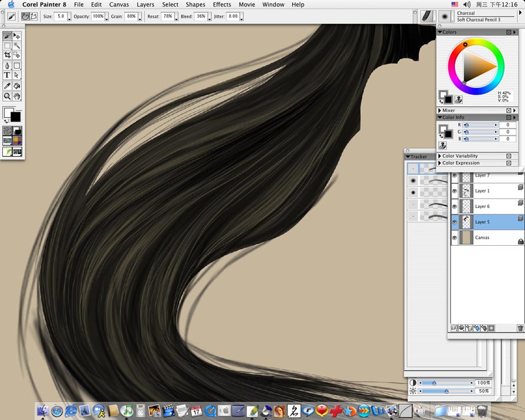Open the Canvas menu
Screen dimensions: 525x420
[x=119, y=4]
